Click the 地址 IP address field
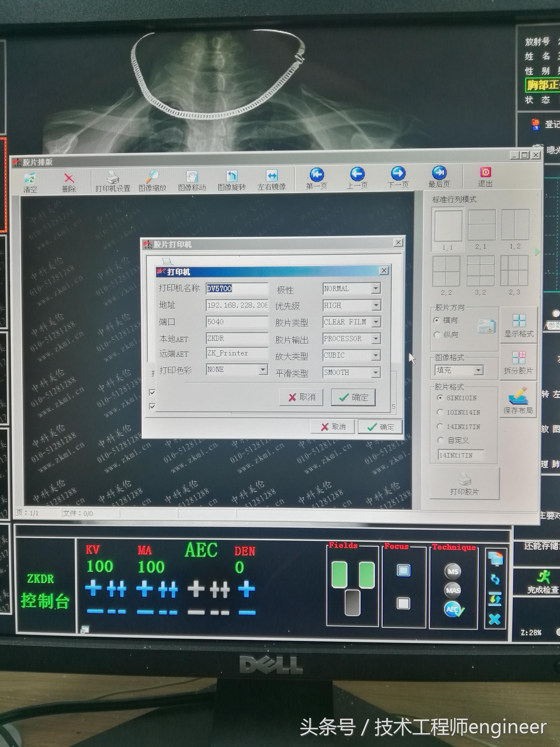 [x=237, y=305]
